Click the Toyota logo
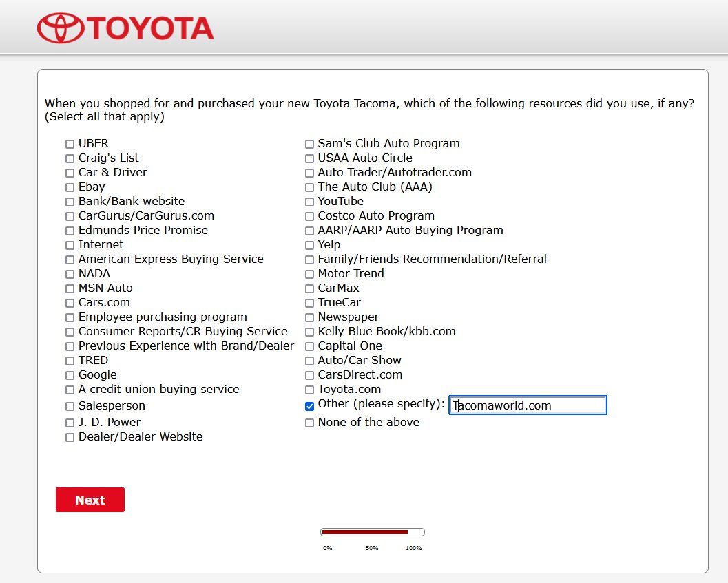Image resolution: width=728 pixels, height=583 pixels. pyautogui.click(x=125, y=28)
